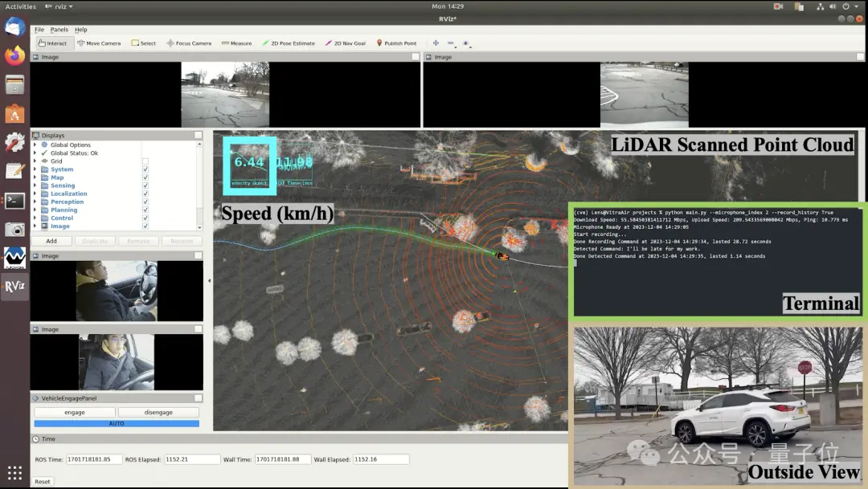Viewport: 868px width, 489px height.
Task: Activate the Measure tool
Action: [236, 43]
